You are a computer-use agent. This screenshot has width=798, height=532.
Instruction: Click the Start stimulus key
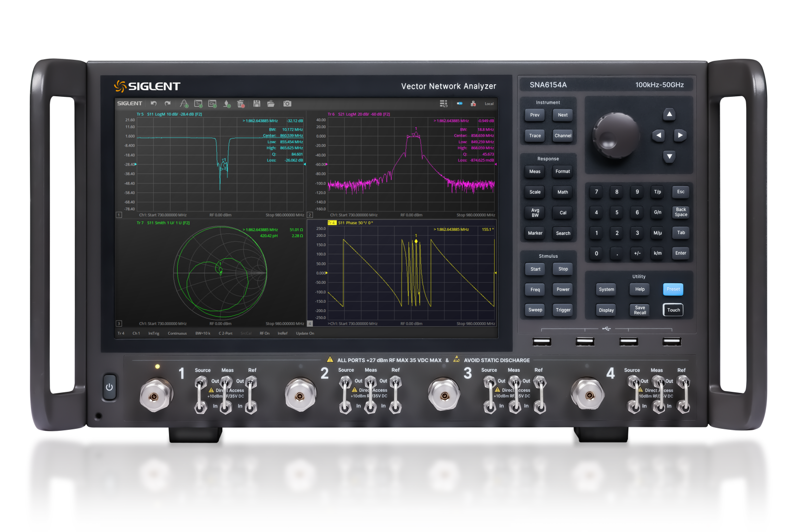[535, 269]
